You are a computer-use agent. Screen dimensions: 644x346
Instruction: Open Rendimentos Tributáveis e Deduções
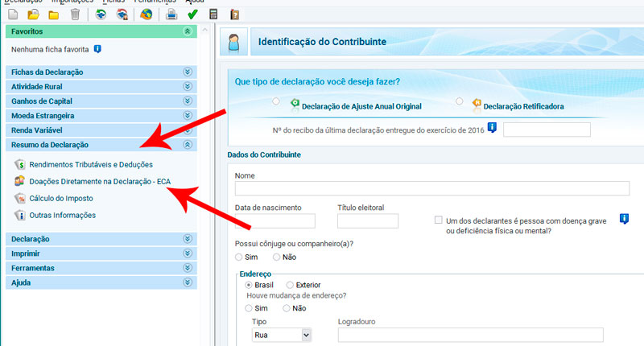[x=90, y=165]
